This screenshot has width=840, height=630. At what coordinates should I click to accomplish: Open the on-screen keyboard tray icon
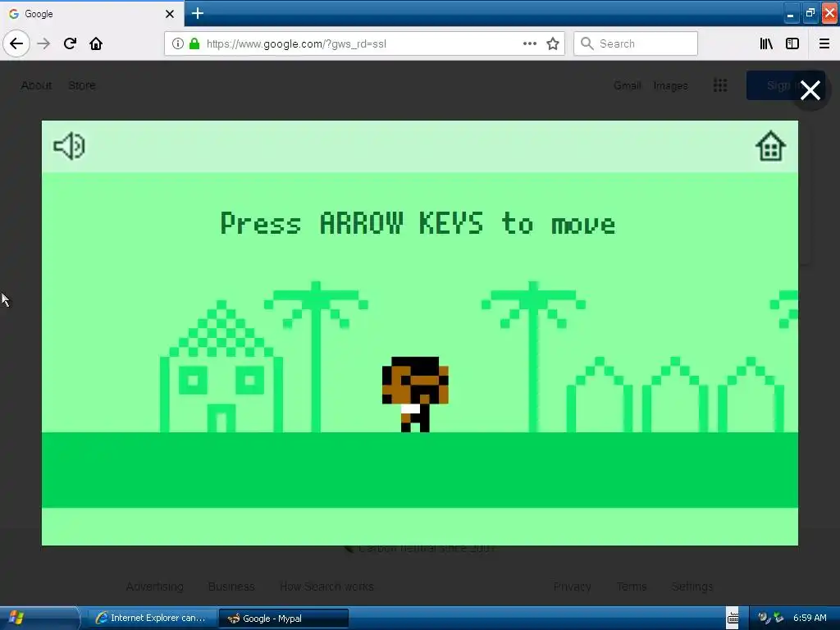pyautogui.click(x=733, y=619)
